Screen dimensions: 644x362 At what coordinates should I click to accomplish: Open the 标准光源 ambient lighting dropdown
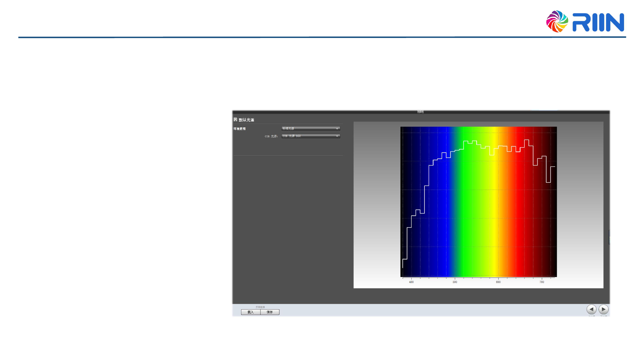pyautogui.click(x=311, y=128)
